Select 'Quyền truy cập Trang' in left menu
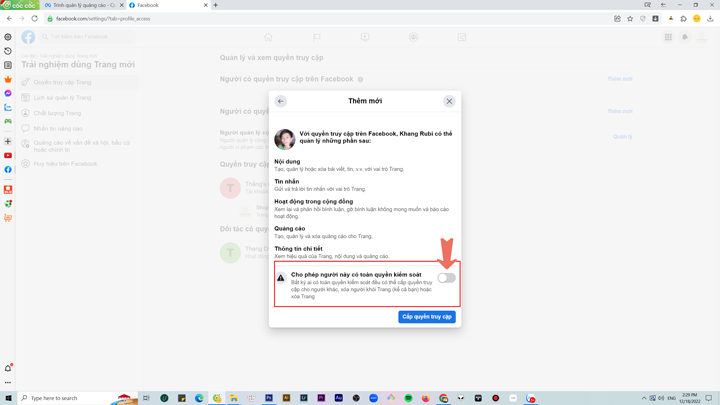Image resolution: width=720 pixels, height=405 pixels. (x=79, y=82)
